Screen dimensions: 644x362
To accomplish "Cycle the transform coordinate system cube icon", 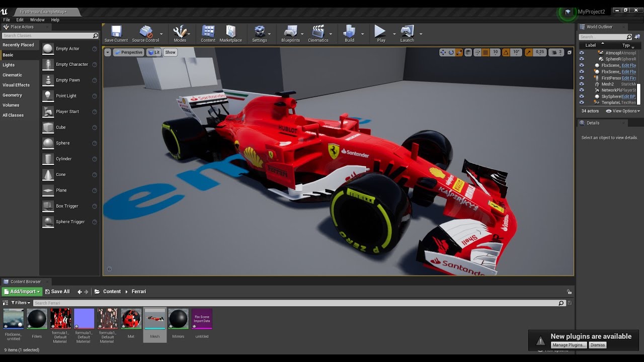I will click(x=468, y=52).
